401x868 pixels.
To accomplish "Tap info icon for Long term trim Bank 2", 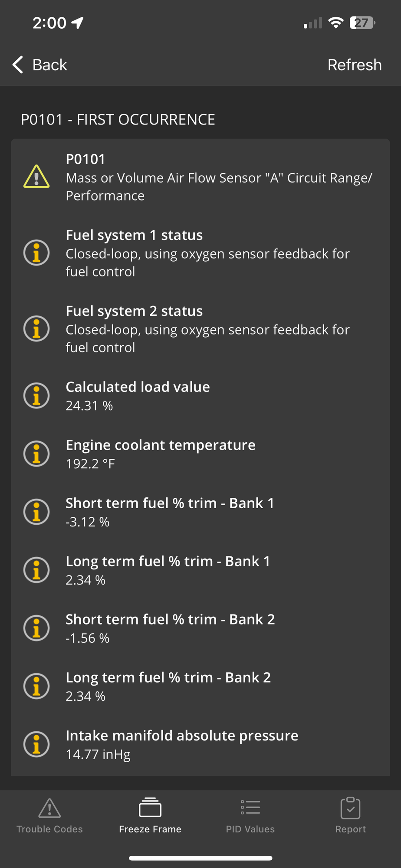I will pyautogui.click(x=36, y=687).
